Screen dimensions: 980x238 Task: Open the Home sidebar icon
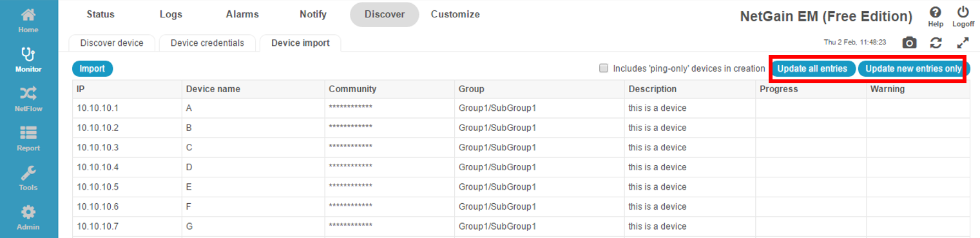28,15
